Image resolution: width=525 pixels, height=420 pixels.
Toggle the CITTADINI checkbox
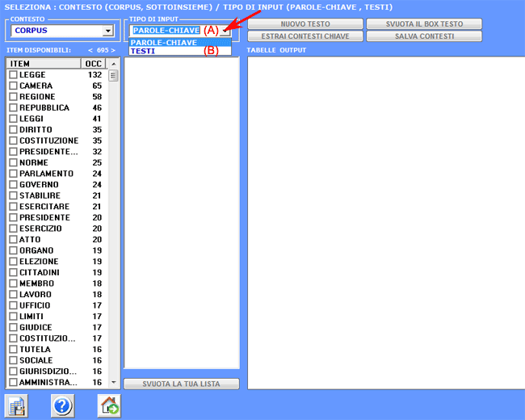(13, 273)
